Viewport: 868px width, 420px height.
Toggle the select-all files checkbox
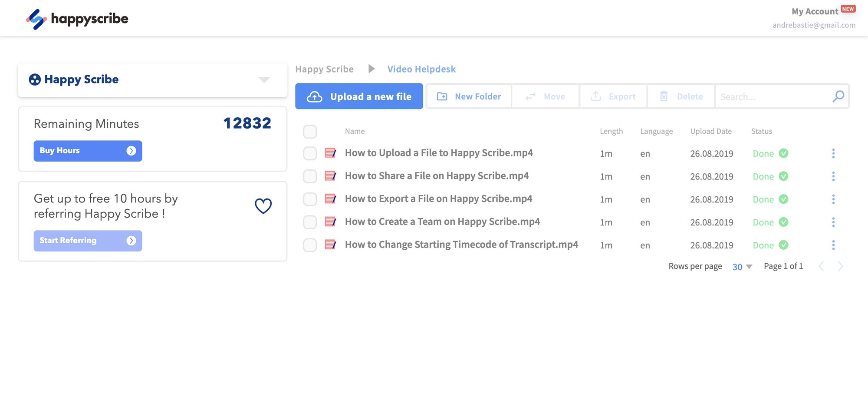(310, 132)
